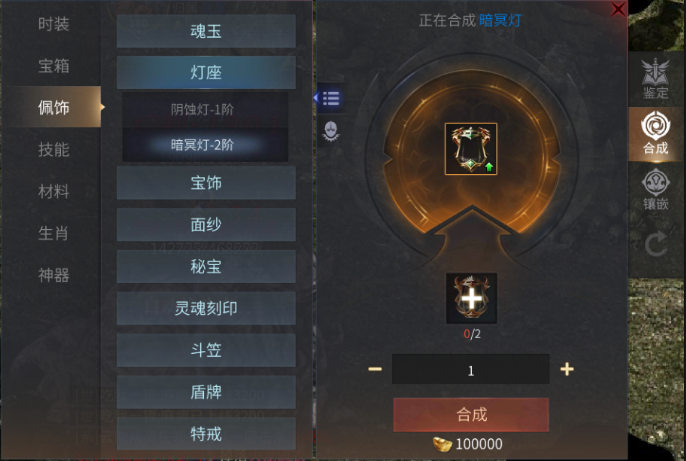Image resolution: width=686 pixels, height=461 pixels.
Task: Expand the 宝饰 category
Action: [206, 183]
